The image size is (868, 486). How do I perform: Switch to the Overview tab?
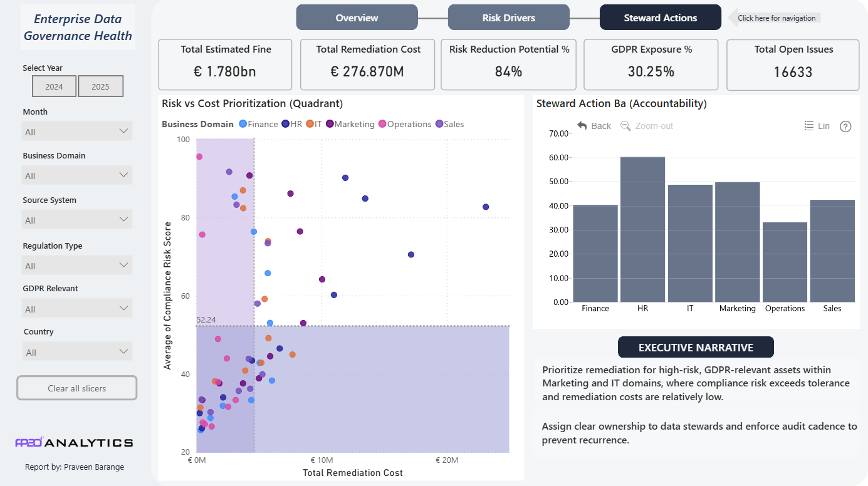click(357, 18)
